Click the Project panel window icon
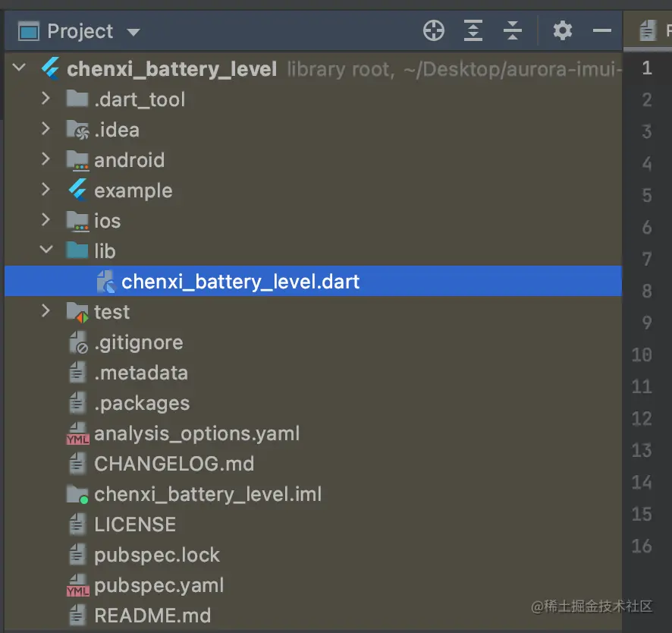 coord(29,31)
